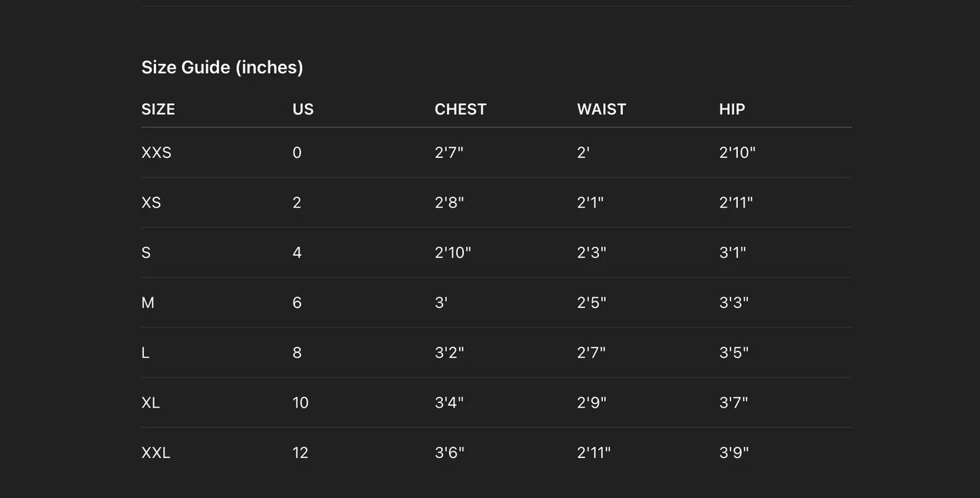
Task: Select the M size label
Action: (x=148, y=303)
